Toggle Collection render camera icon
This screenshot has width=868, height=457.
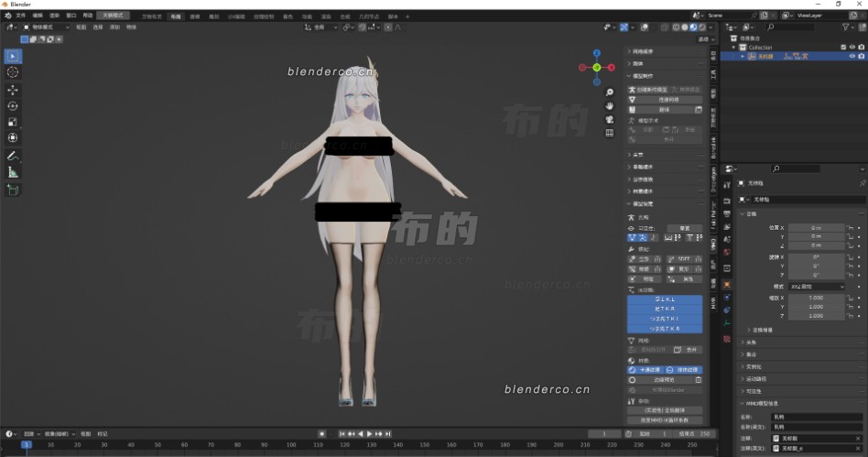(861, 47)
